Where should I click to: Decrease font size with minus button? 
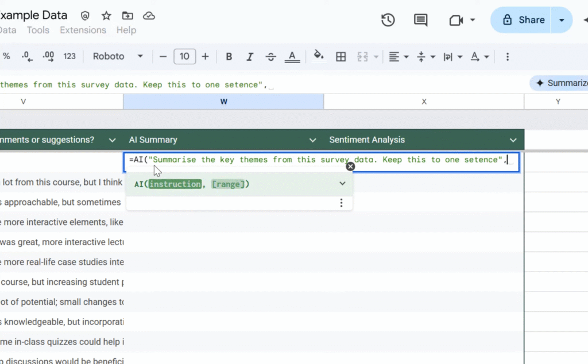(x=163, y=57)
